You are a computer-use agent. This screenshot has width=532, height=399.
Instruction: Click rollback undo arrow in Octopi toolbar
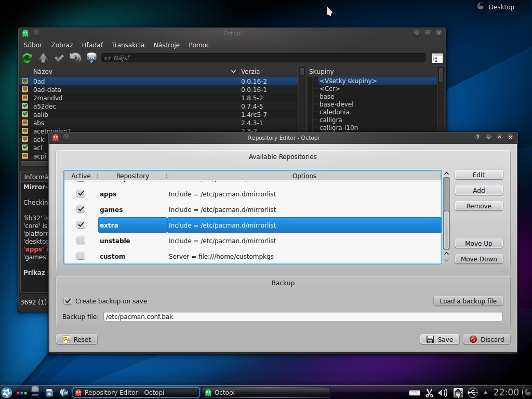(75, 58)
